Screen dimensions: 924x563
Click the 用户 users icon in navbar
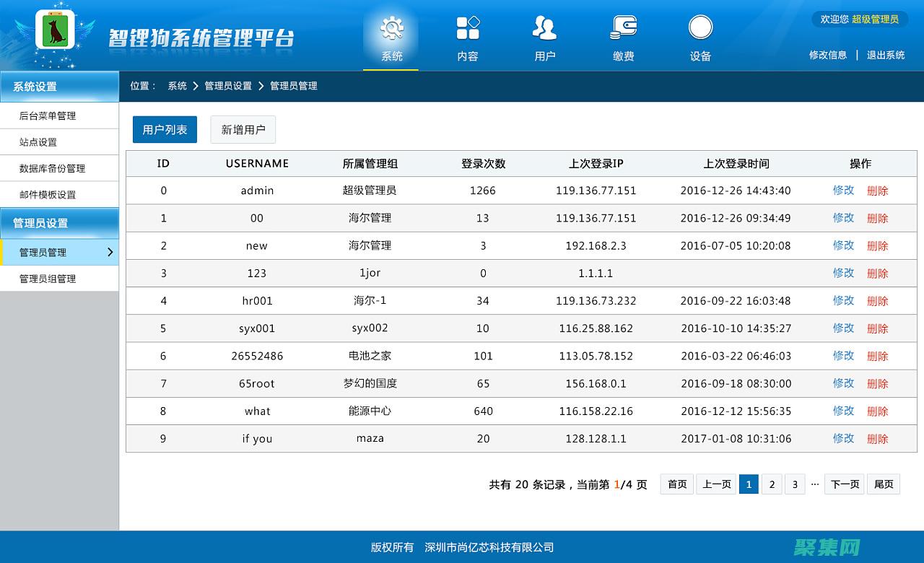pos(545,29)
